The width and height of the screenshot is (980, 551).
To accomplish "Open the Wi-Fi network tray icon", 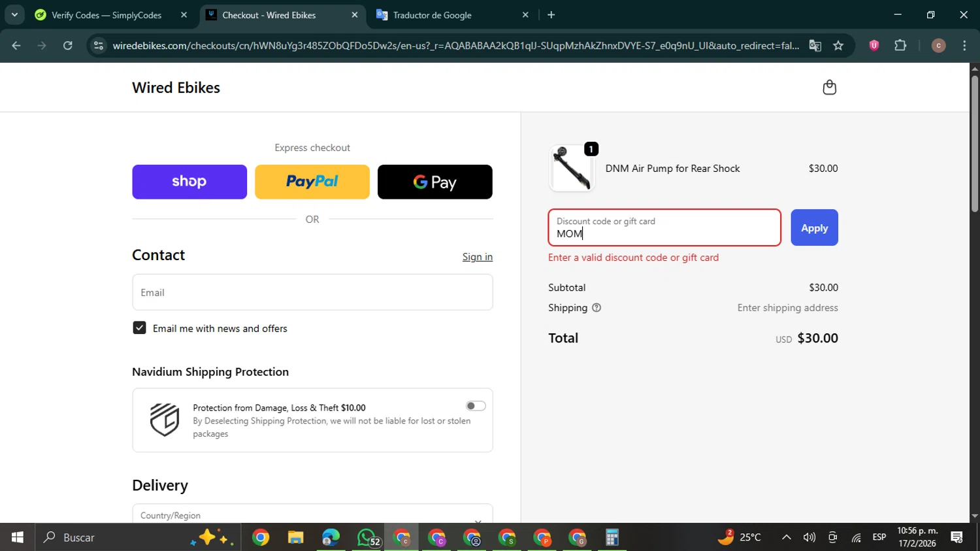I will click(x=856, y=537).
